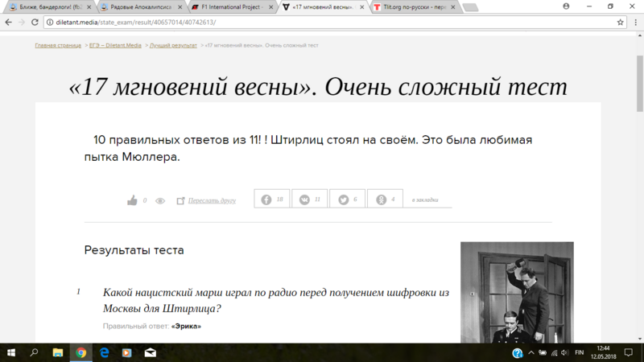Image resolution: width=644 pixels, height=362 pixels.
Task: Click the eye views icon
Action: point(160,200)
